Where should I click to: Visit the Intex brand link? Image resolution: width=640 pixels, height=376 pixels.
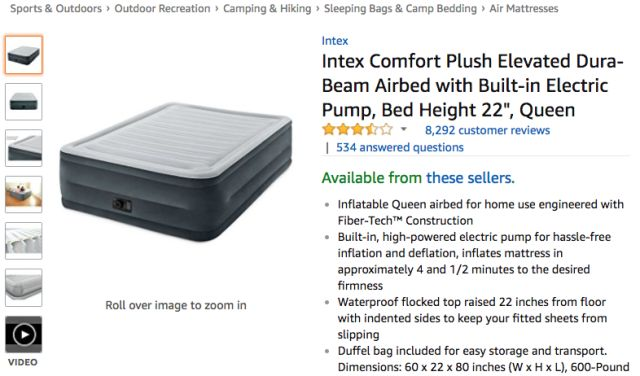(x=335, y=41)
